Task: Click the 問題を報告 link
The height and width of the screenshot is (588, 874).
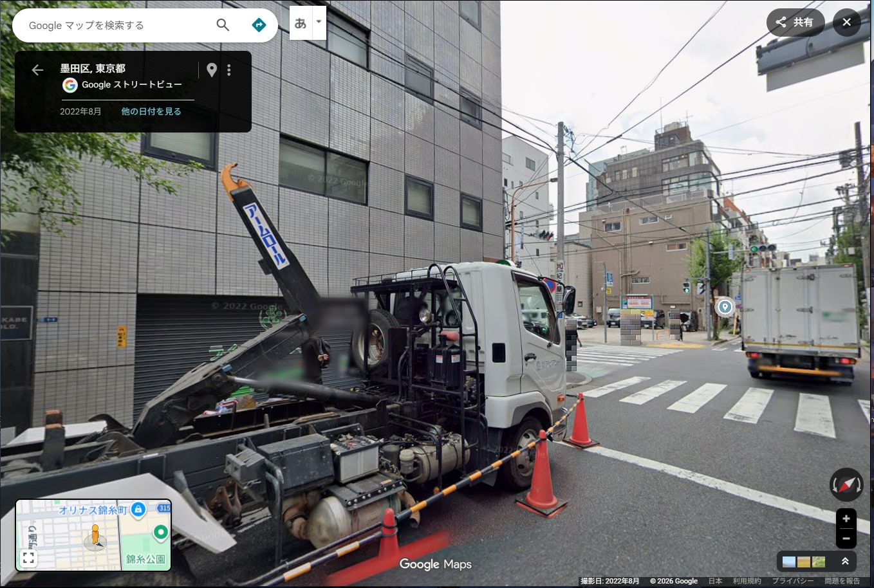Action: click(842, 581)
